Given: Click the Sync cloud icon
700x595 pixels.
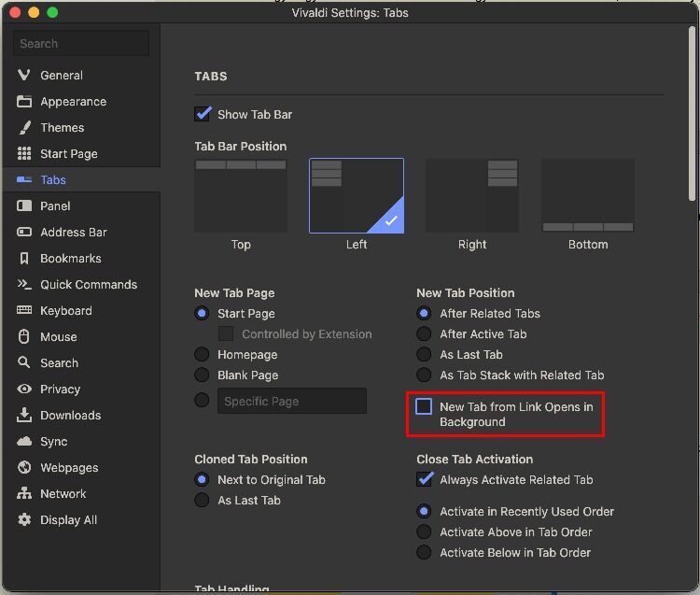Looking at the screenshot, I should coord(24,441).
